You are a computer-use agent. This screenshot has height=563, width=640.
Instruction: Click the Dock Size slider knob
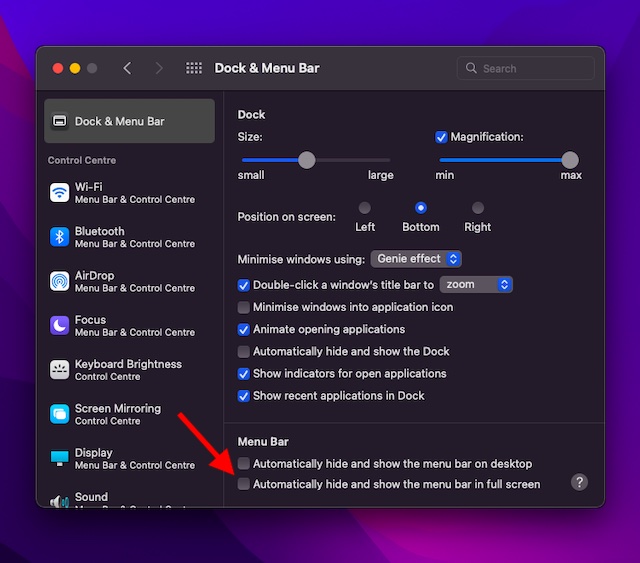(x=307, y=160)
